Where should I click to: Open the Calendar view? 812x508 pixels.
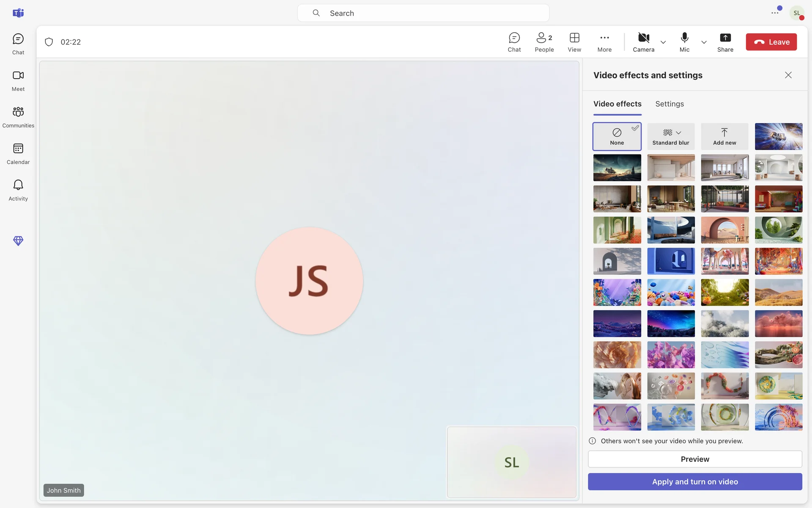pyautogui.click(x=18, y=153)
